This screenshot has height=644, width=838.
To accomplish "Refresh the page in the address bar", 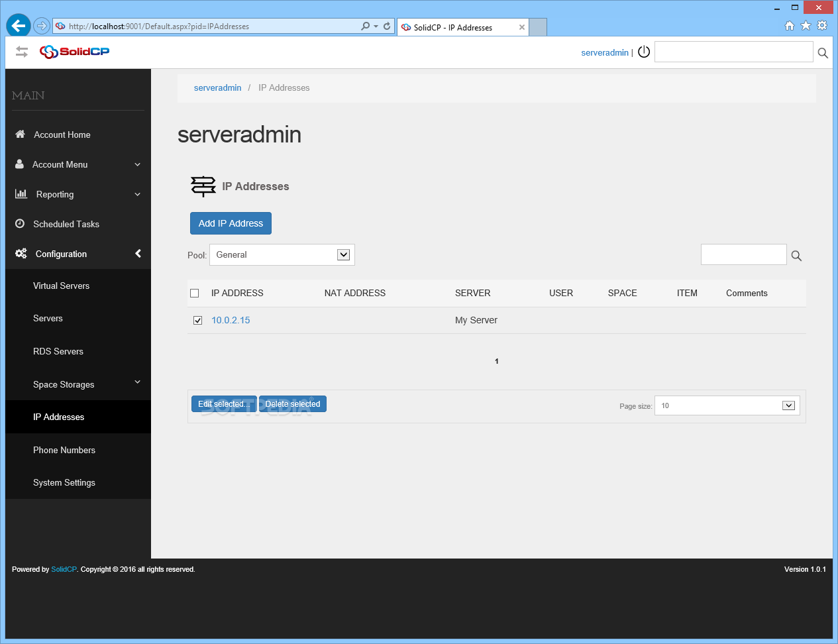I will tap(387, 27).
